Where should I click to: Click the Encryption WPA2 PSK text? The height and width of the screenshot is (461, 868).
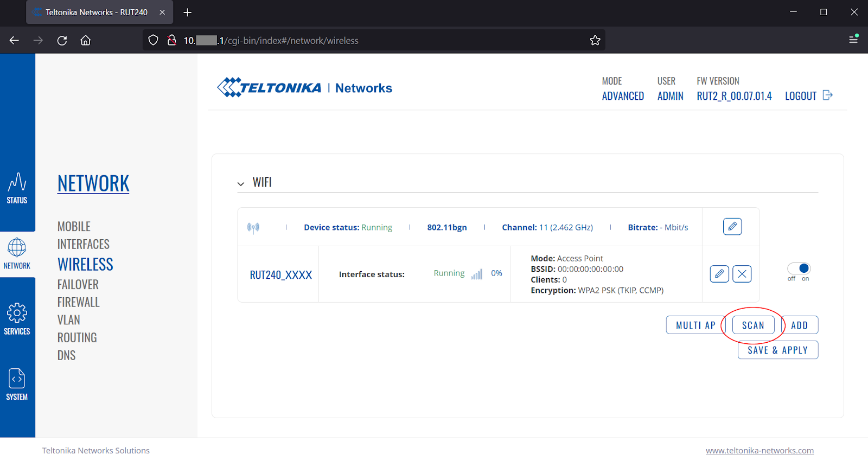click(597, 290)
